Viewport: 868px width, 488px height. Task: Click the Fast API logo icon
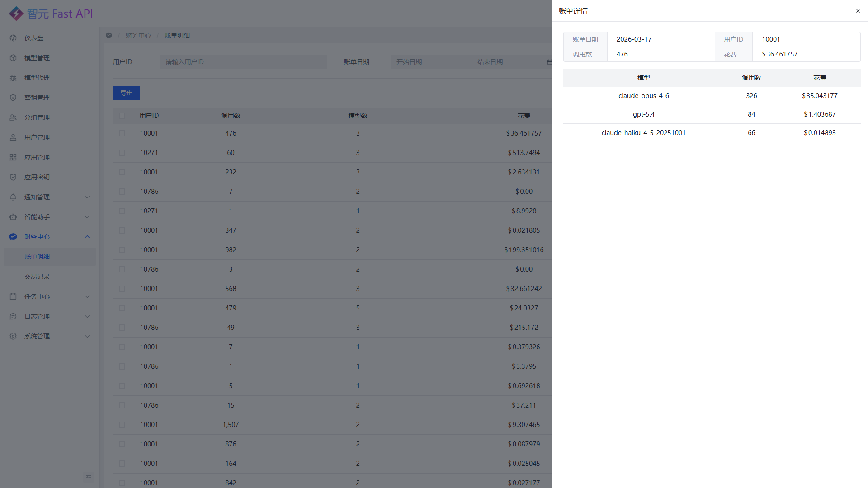pos(16,14)
